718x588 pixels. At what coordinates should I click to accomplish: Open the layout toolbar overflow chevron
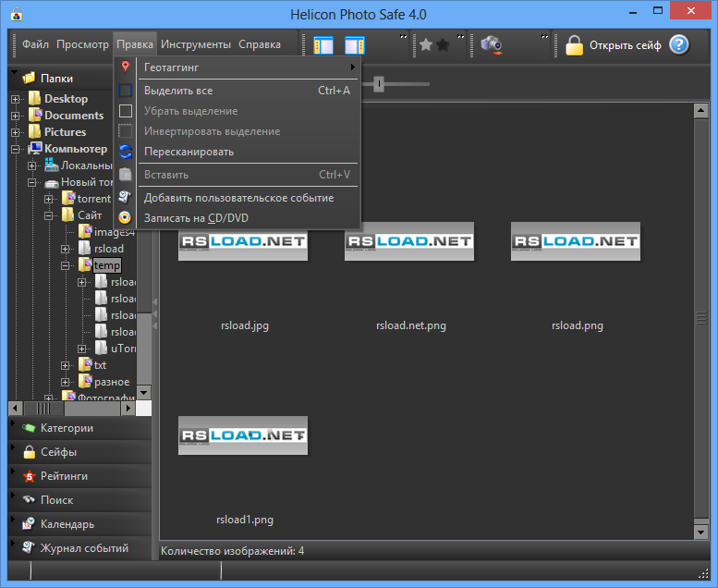pyautogui.click(x=403, y=37)
